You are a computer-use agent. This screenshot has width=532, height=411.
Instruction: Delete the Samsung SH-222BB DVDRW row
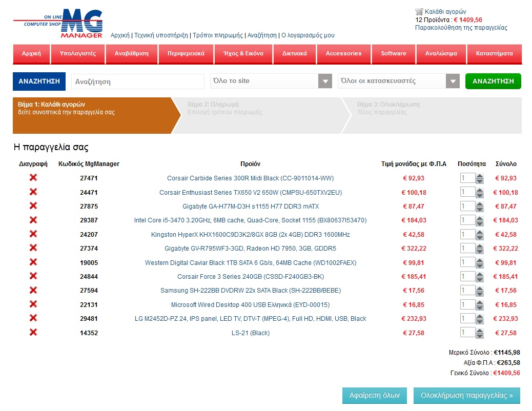coord(33,290)
